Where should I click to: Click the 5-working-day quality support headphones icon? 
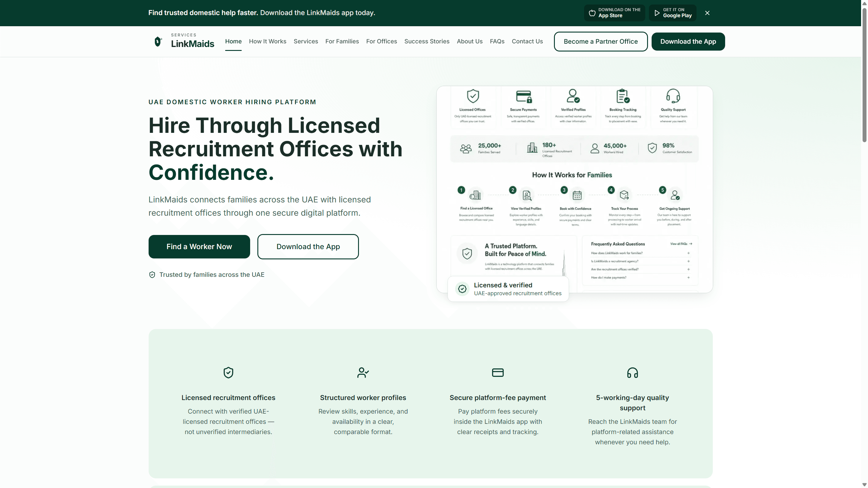(x=632, y=373)
